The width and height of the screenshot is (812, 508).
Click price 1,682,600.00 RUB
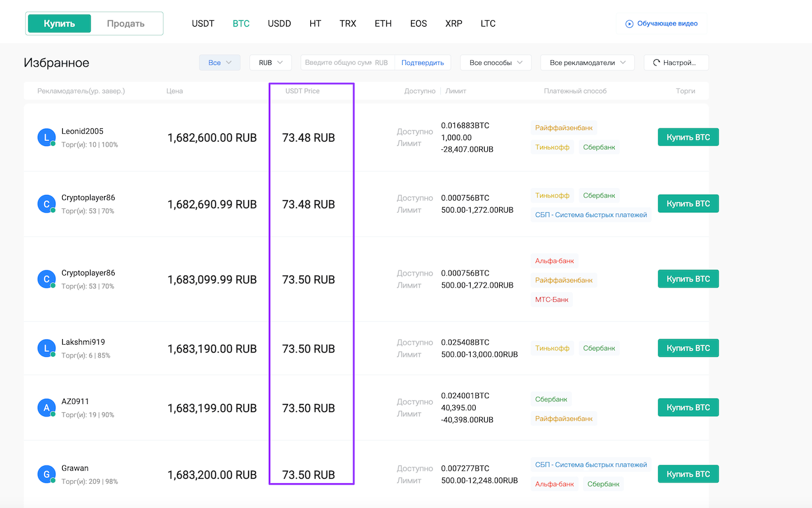212,138
